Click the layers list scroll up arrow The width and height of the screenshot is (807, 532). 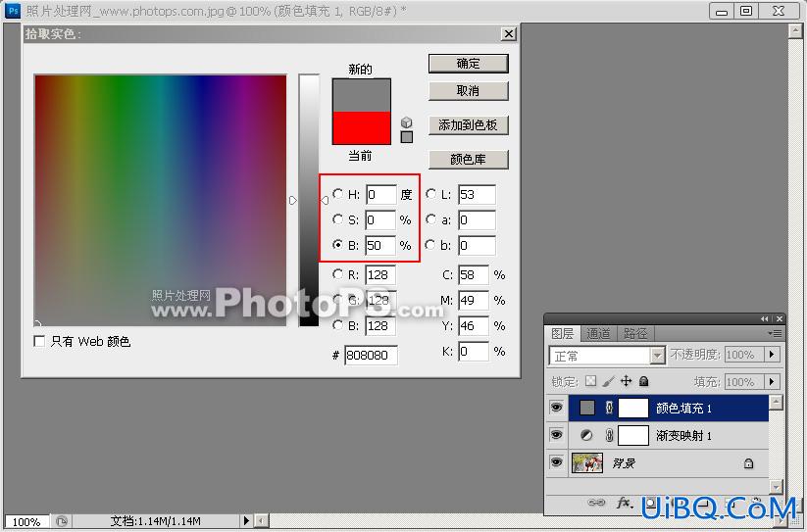pos(777,402)
